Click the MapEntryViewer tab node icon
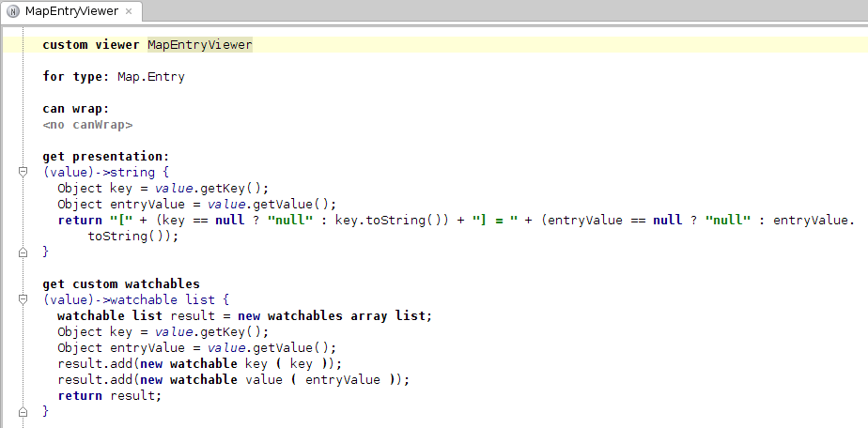 click(13, 12)
